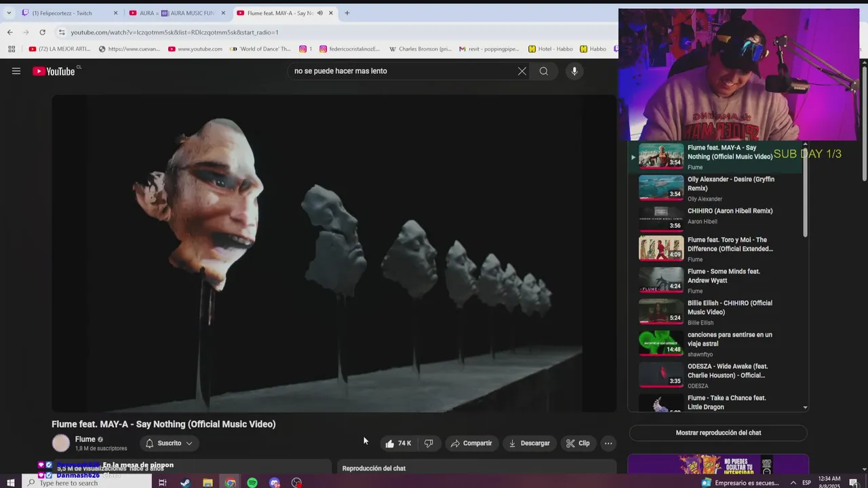Open the Flume channel name link
The image size is (868, 488).
point(85,439)
